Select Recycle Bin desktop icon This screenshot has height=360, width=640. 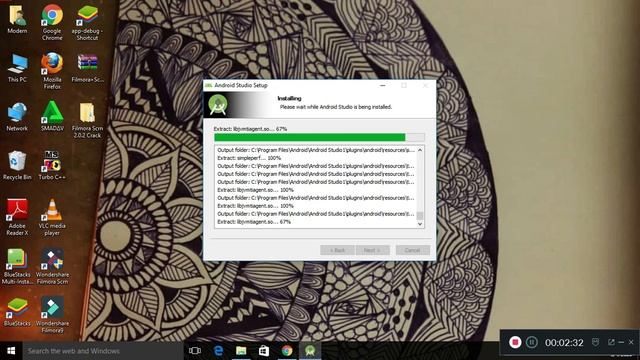pos(17,166)
